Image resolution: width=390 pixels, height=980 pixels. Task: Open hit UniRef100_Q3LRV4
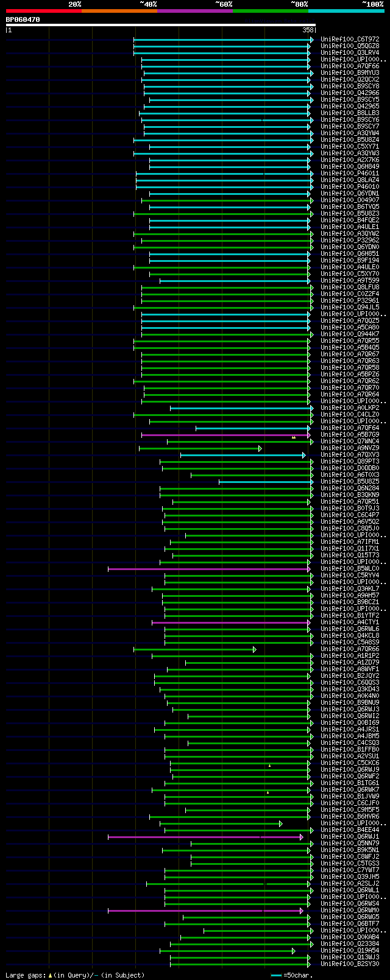coord(350,52)
